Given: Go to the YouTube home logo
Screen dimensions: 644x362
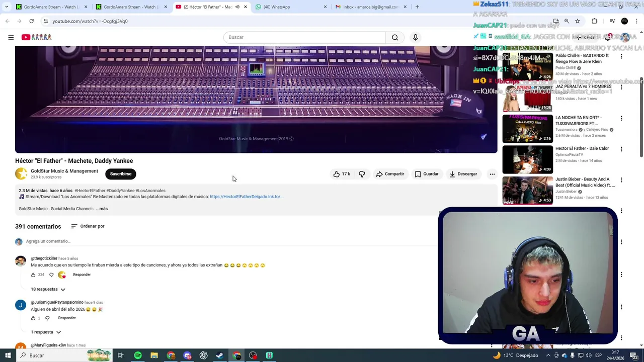Looking at the screenshot, I should 37,37.
